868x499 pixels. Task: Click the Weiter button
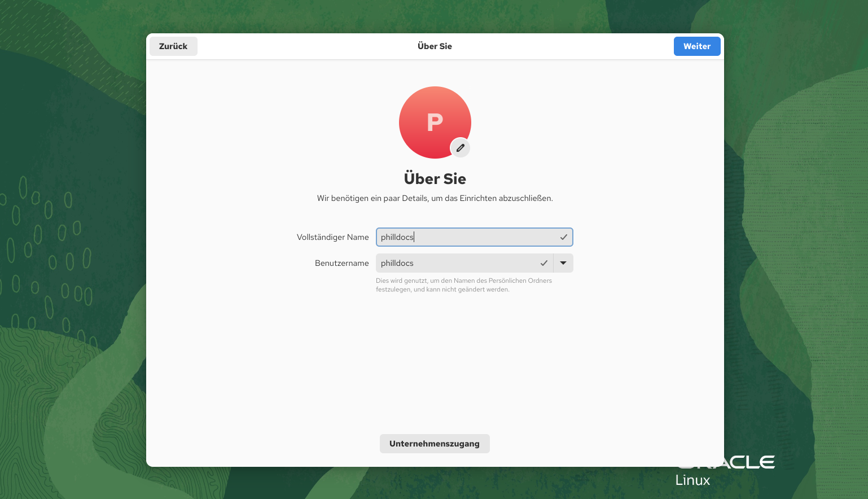(x=696, y=46)
